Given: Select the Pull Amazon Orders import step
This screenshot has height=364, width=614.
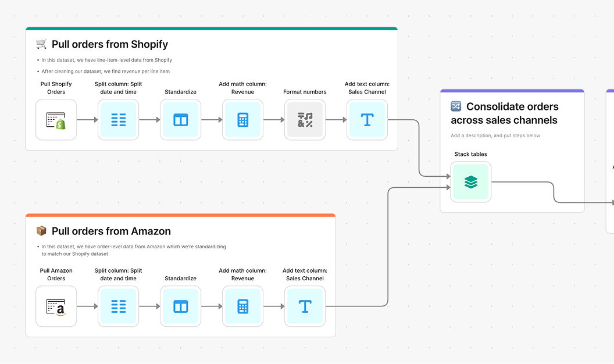Looking at the screenshot, I should point(56,306).
